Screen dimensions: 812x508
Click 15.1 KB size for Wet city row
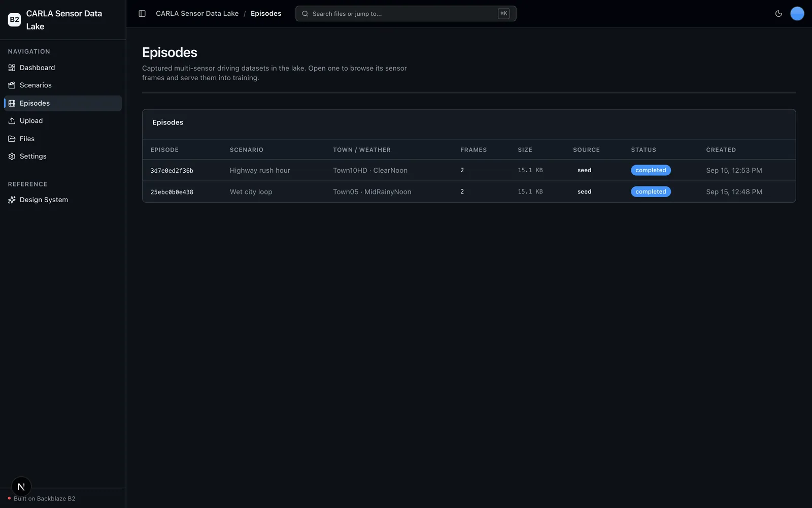[530, 192]
